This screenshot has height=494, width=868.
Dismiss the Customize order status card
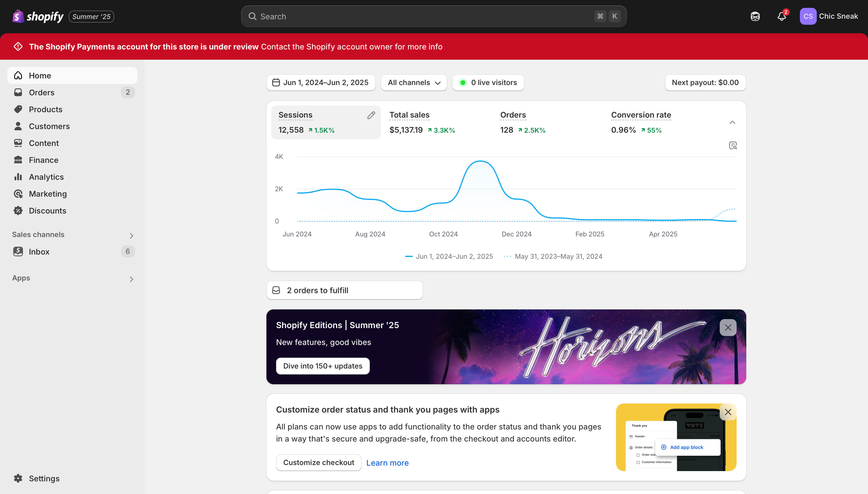[x=728, y=412]
